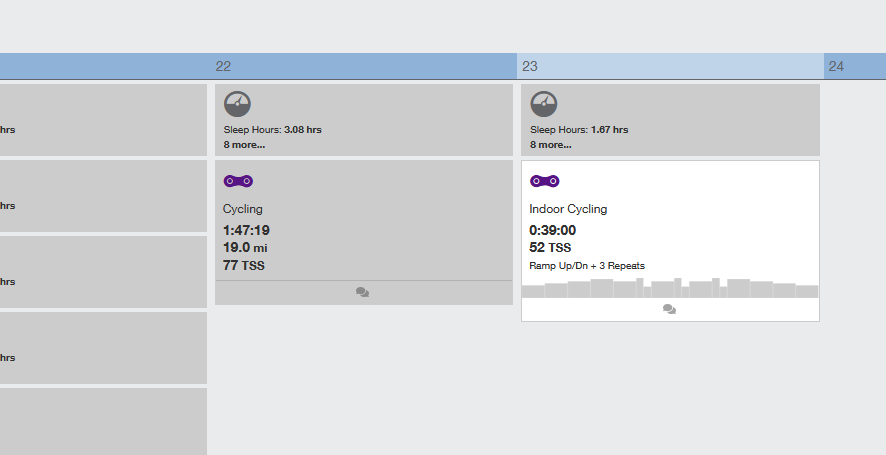The width and height of the screenshot is (886, 455).
Task: Select the day 22 header
Action: pyautogui.click(x=364, y=66)
